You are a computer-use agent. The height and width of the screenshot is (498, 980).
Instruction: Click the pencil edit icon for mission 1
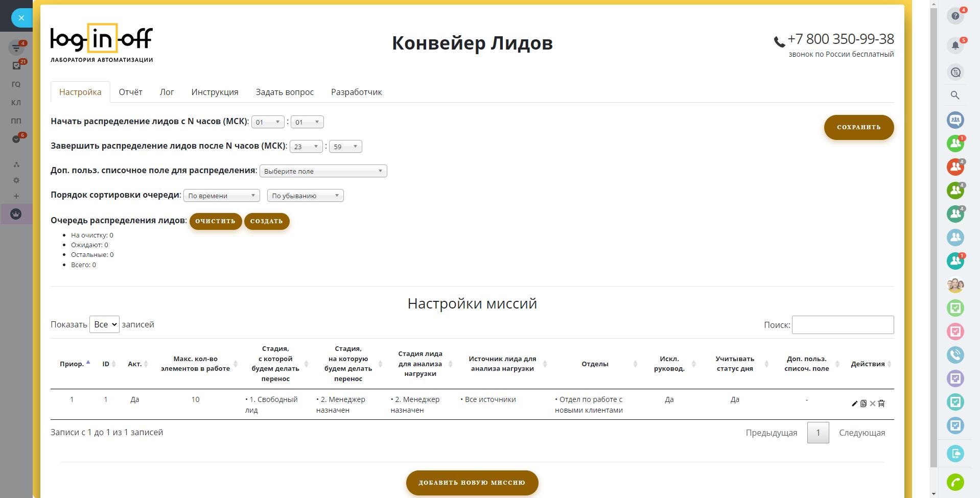pos(854,404)
